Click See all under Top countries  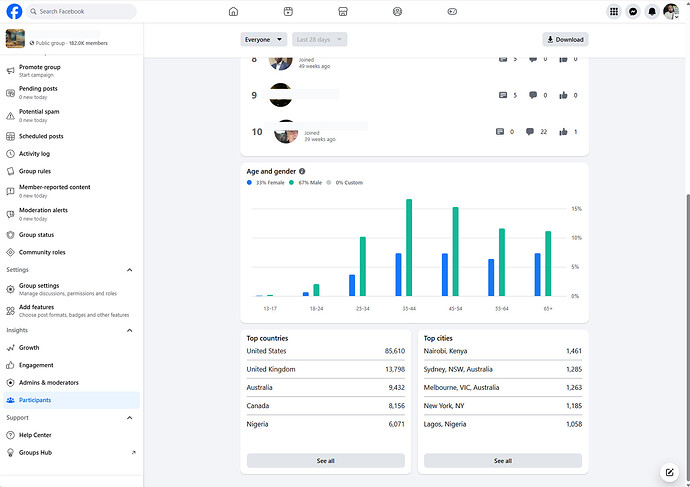coord(325,461)
